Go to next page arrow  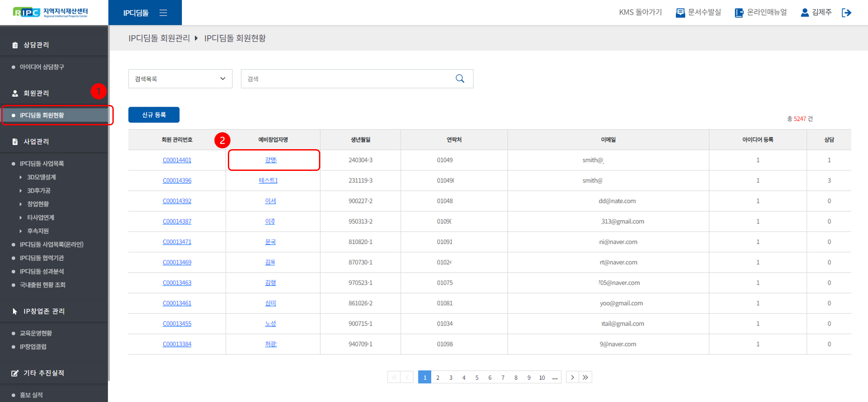tap(572, 377)
